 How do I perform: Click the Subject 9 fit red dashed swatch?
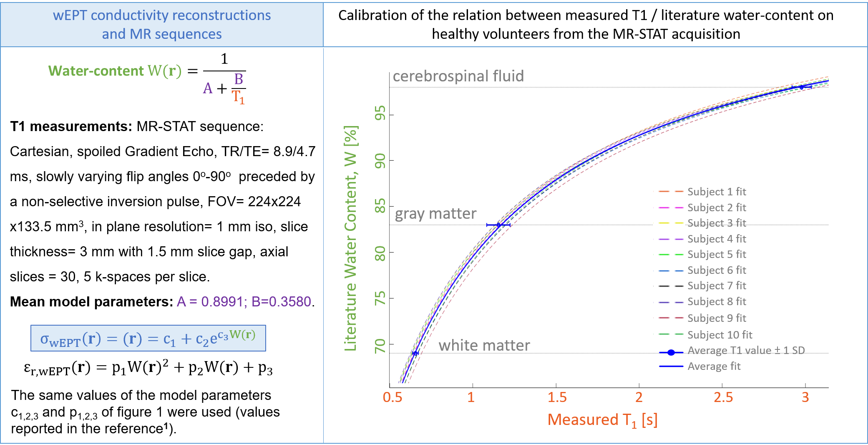click(671, 318)
